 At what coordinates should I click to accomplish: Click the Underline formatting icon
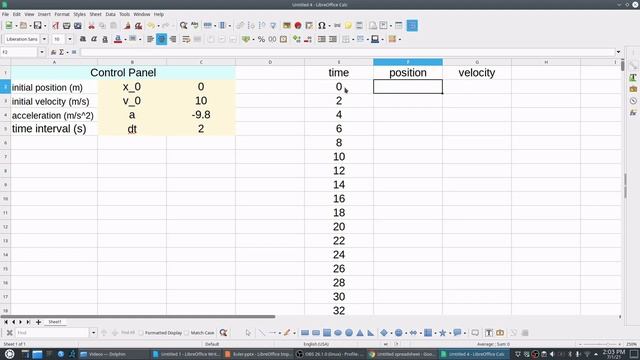105,39
